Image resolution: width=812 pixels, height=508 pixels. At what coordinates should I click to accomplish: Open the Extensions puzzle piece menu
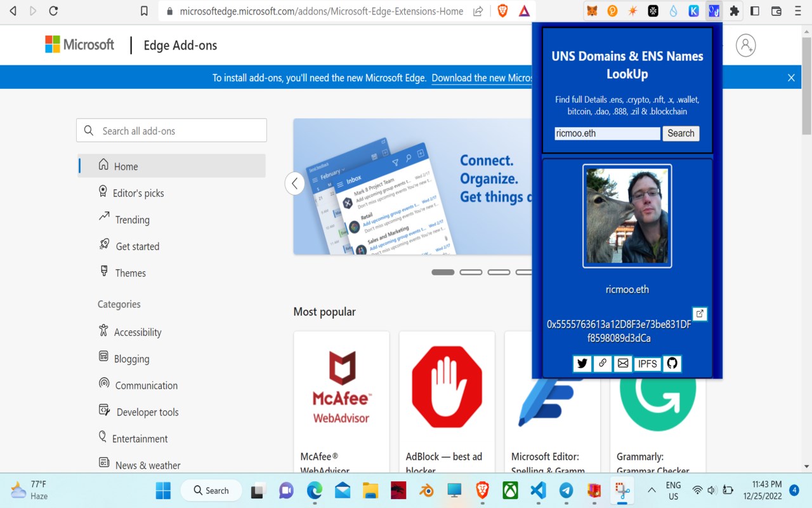point(735,11)
